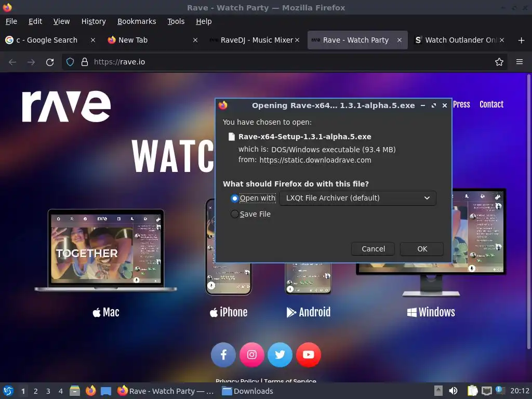
Task: Close the Rave - Watch Party tab
Action: pos(400,40)
